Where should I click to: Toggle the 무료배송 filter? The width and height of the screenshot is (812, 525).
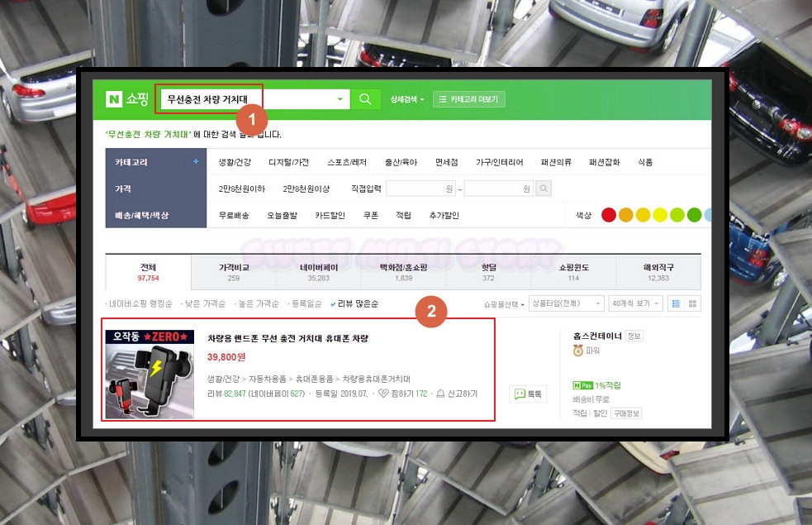(234, 215)
